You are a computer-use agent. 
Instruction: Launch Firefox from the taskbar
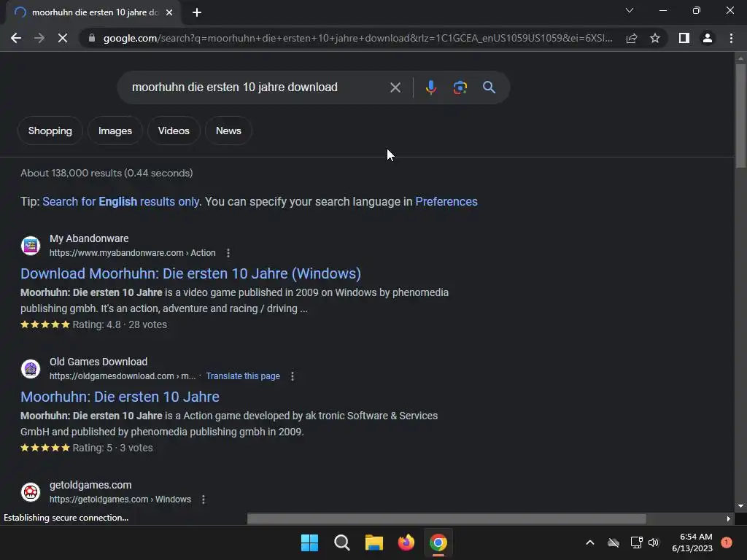point(406,542)
